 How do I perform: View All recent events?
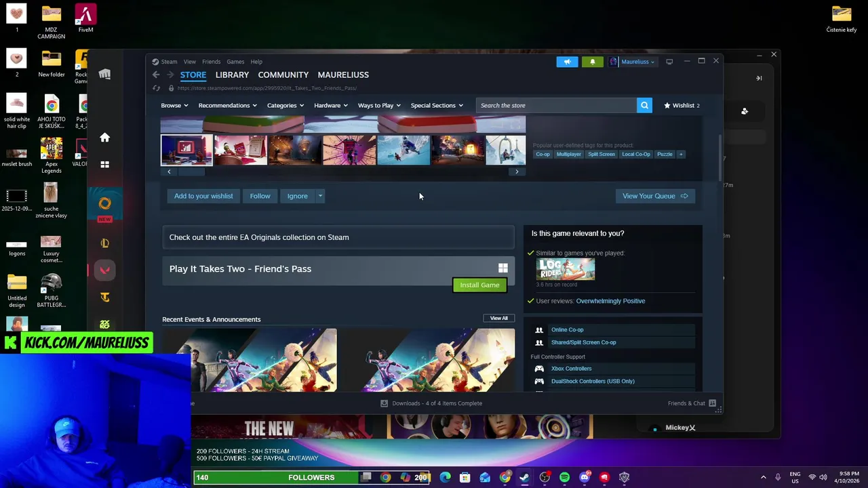[x=499, y=318]
